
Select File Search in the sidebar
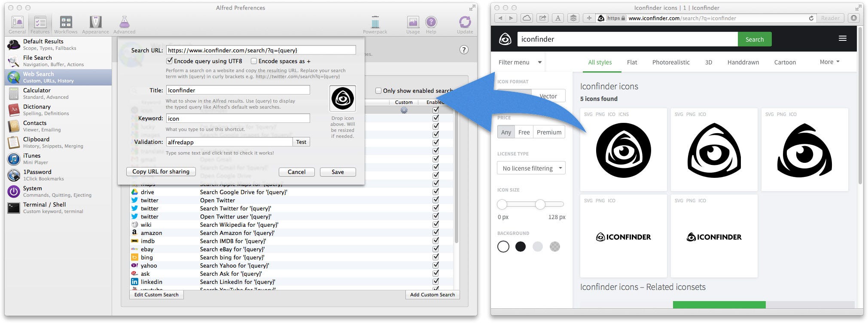pyautogui.click(x=58, y=61)
